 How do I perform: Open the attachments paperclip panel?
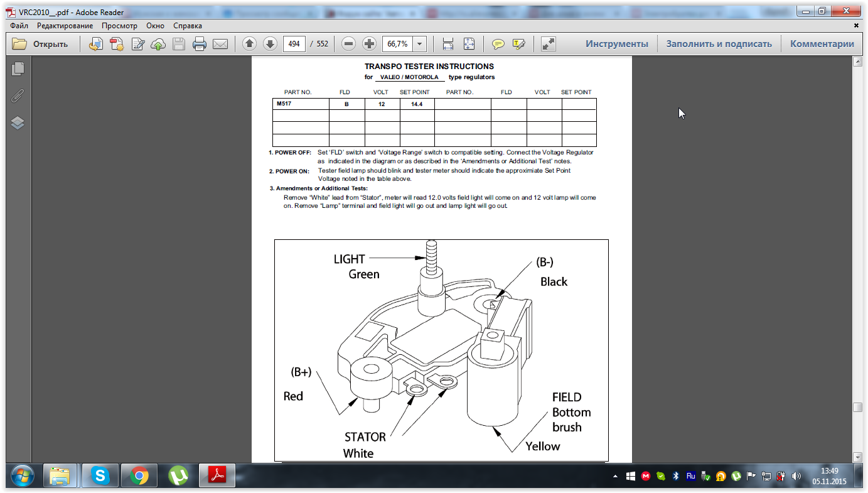[18, 96]
